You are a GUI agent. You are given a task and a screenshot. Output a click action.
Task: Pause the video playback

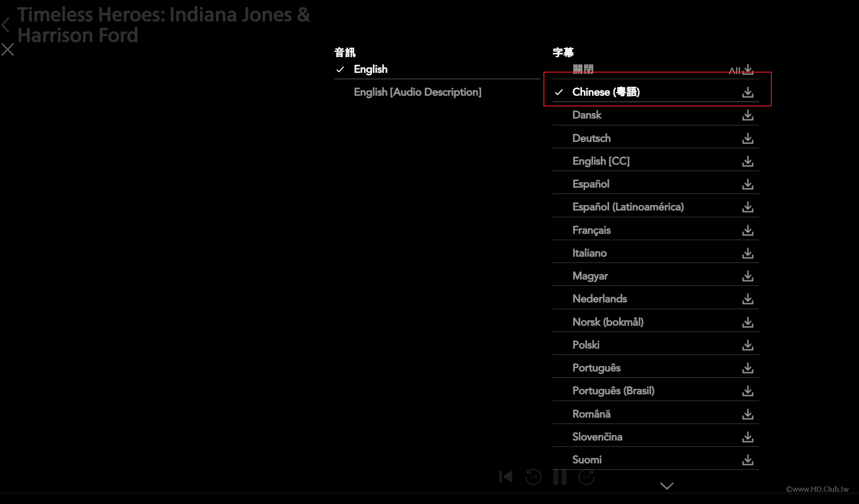(560, 476)
